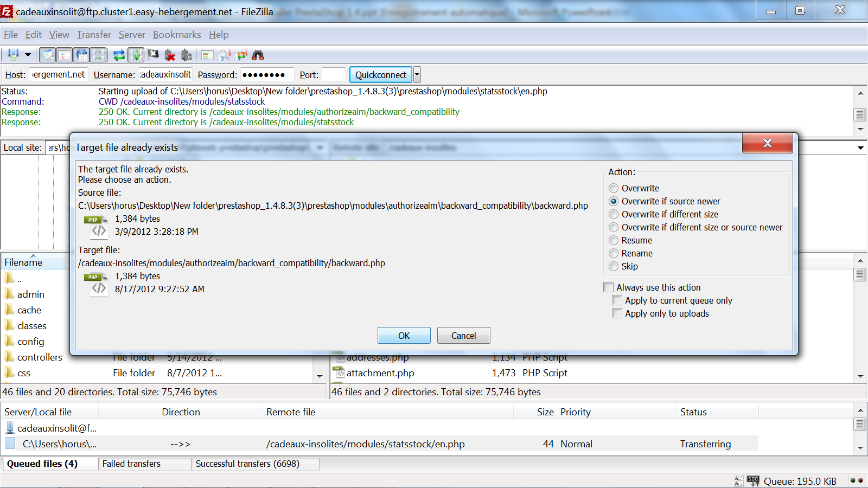This screenshot has width=868, height=488.
Task: Select the css folder in local list
Action: point(24,373)
